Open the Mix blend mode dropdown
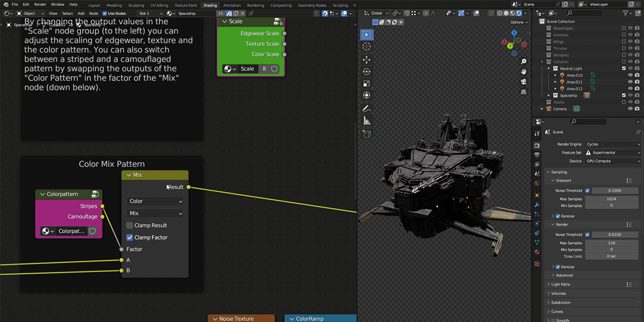 (x=155, y=213)
